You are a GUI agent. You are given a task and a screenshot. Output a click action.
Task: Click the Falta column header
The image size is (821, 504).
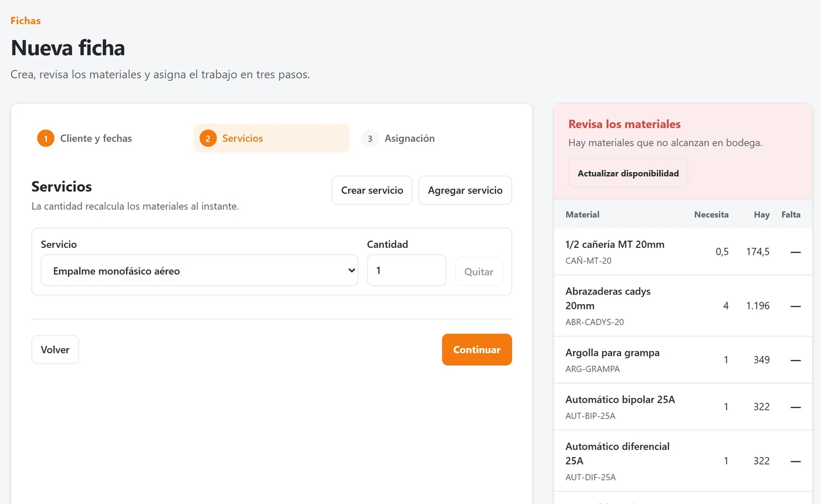click(791, 214)
